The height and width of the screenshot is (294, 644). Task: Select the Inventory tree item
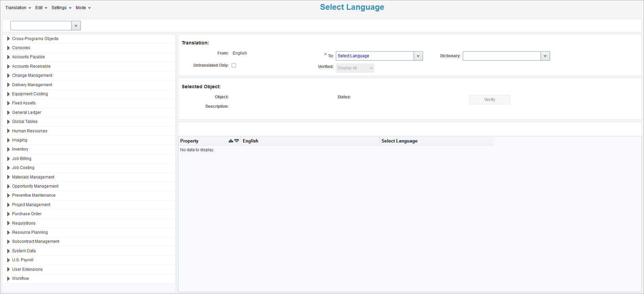point(20,149)
